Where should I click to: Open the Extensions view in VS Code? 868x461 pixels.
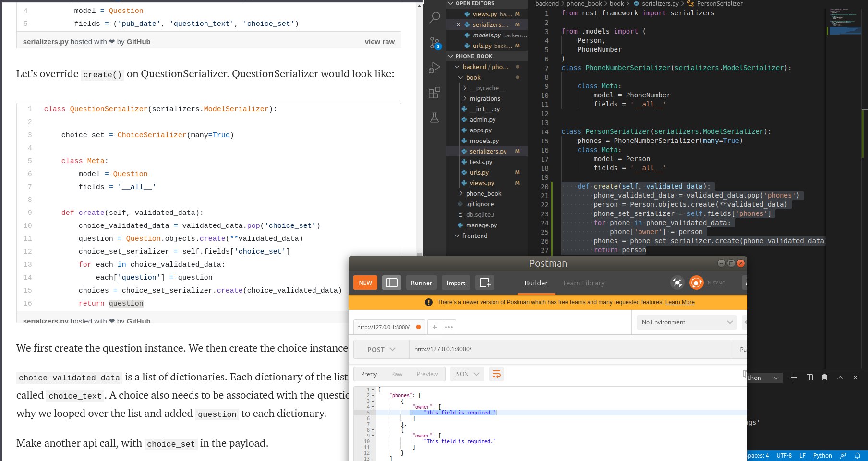(434, 93)
